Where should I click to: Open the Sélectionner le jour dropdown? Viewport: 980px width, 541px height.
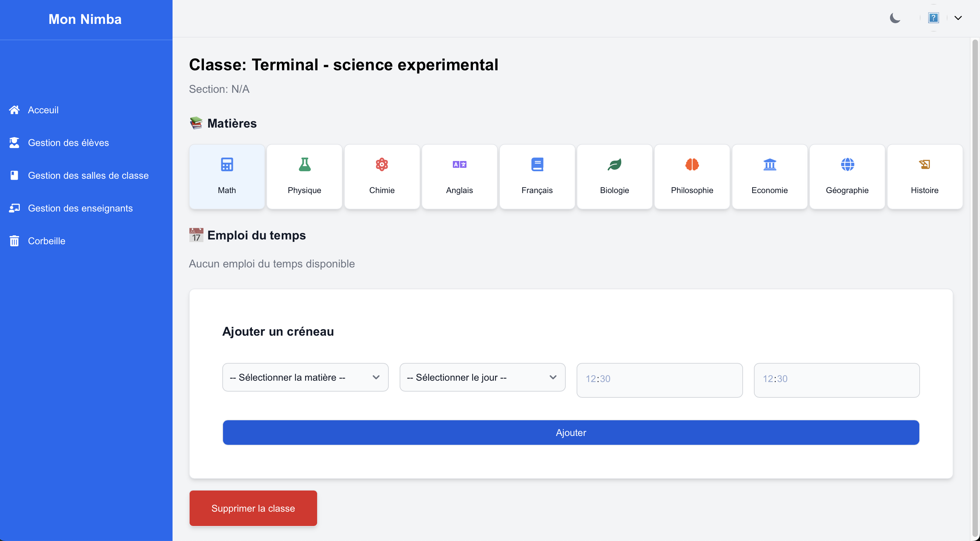click(x=482, y=377)
